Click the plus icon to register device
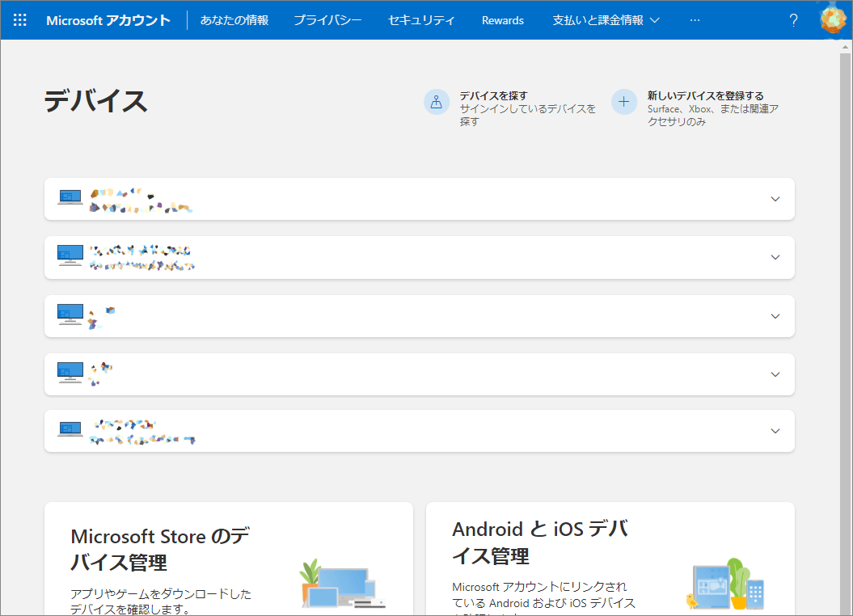Image resolution: width=853 pixels, height=616 pixels. coord(624,102)
